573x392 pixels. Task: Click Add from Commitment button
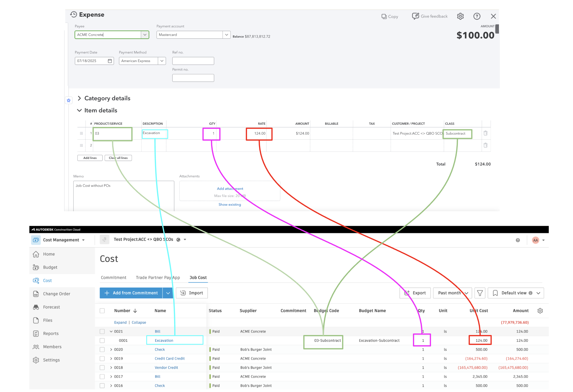pos(131,293)
